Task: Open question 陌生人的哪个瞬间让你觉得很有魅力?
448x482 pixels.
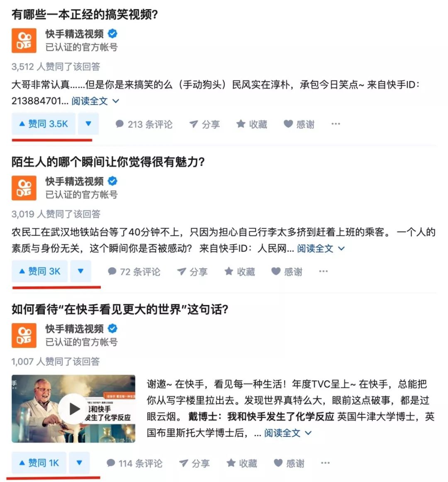Action: coord(108,162)
